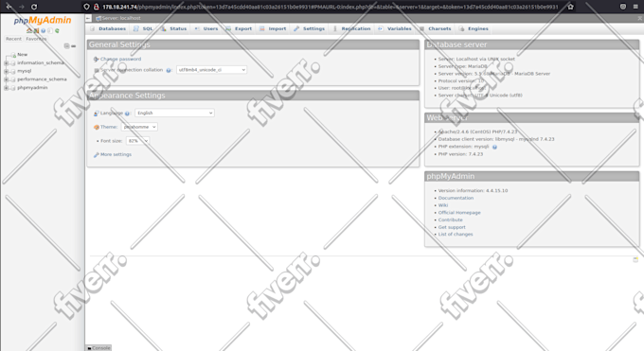This screenshot has width=644, height=351.
Task: Click the collapse-all icon above database tree
Action: 66,46
